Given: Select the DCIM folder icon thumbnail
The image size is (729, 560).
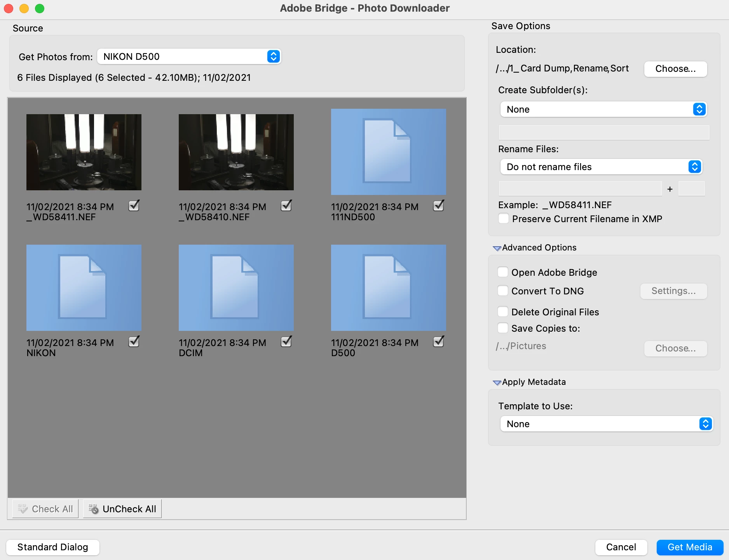Looking at the screenshot, I should (236, 288).
